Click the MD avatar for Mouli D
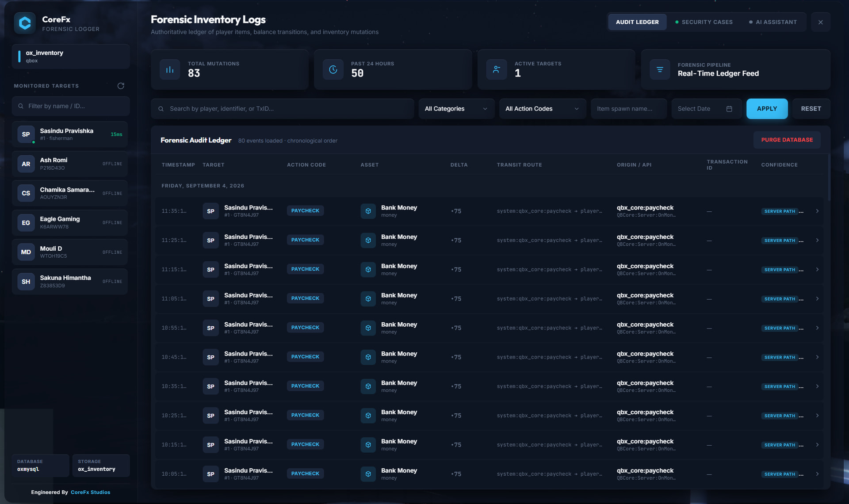The image size is (849, 504). (x=26, y=252)
